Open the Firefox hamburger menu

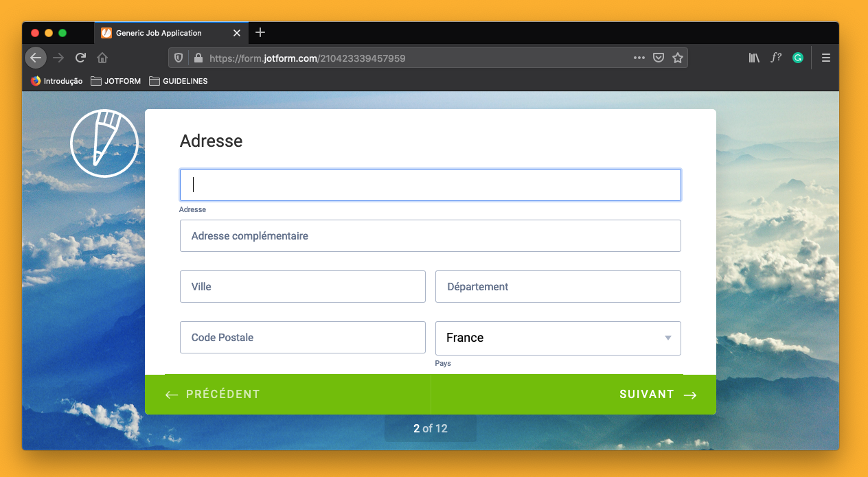[x=826, y=58]
